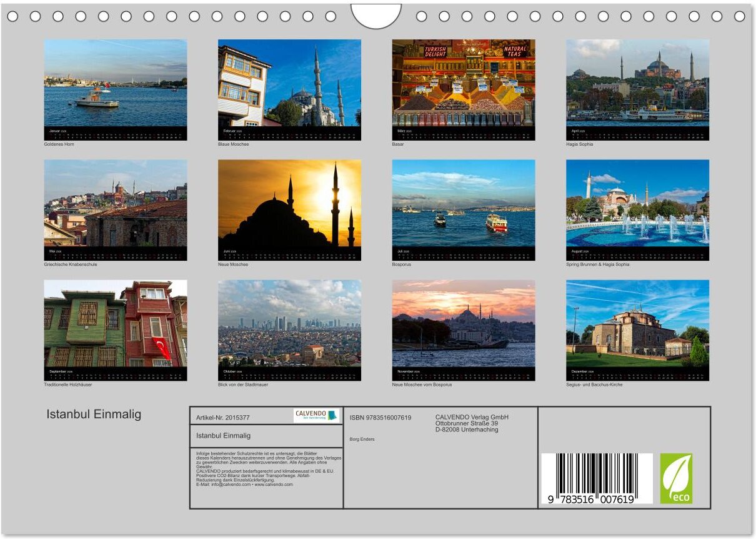Click the barcode 9783516007619
This screenshot has height=539, width=756.
[597, 479]
